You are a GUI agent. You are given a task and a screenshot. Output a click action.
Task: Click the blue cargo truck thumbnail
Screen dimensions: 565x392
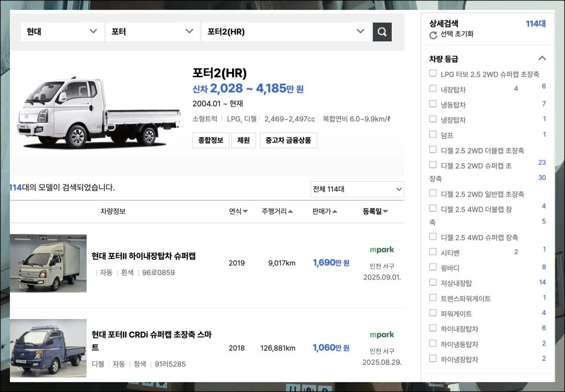(x=48, y=348)
